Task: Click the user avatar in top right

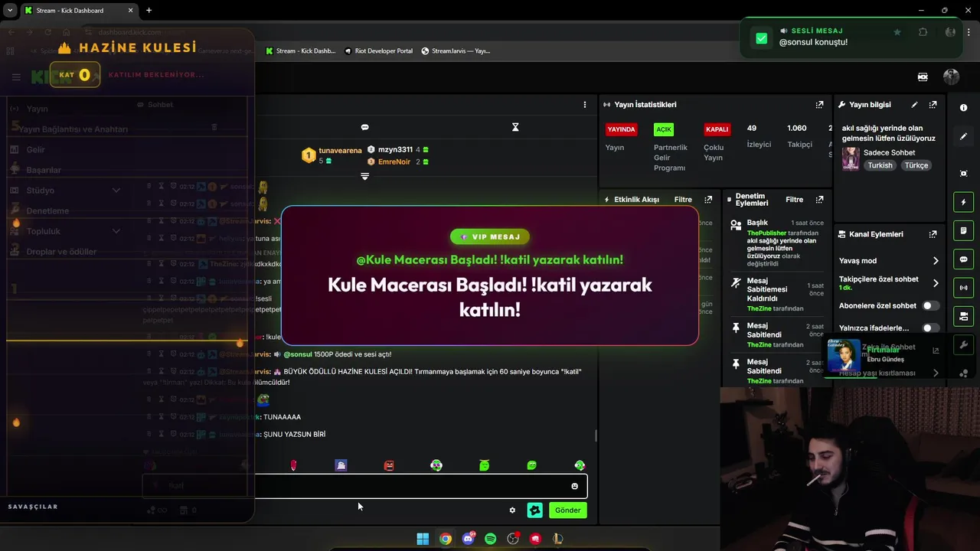Action: point(951,77)
